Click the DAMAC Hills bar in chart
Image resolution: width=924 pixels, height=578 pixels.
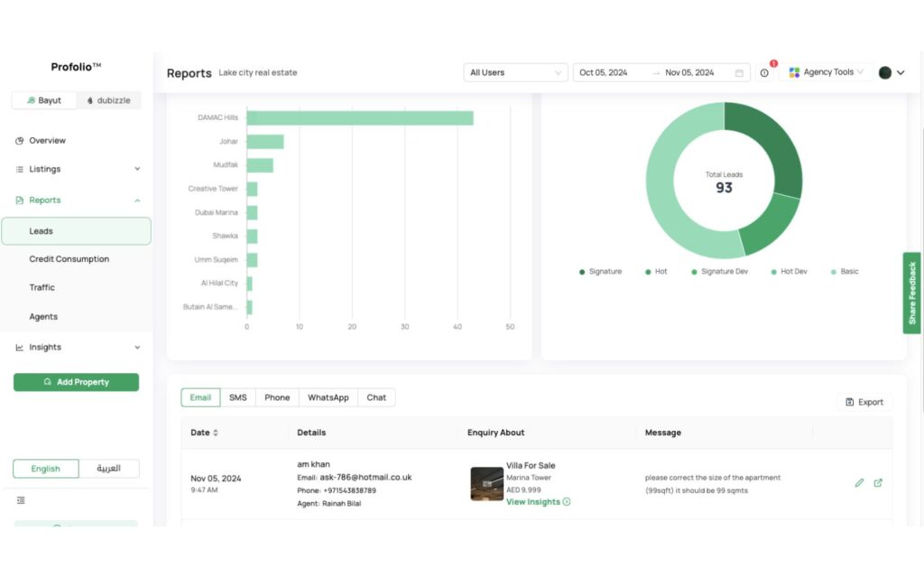360,118
